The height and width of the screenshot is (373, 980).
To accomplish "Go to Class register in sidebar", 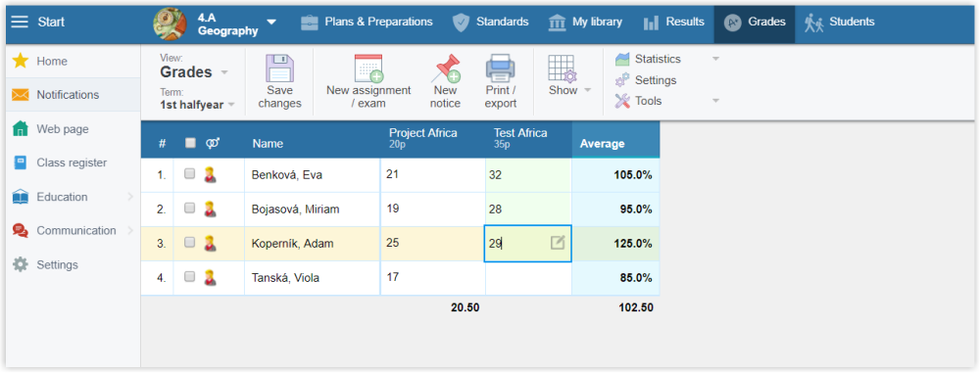I will tap(72, 163).
